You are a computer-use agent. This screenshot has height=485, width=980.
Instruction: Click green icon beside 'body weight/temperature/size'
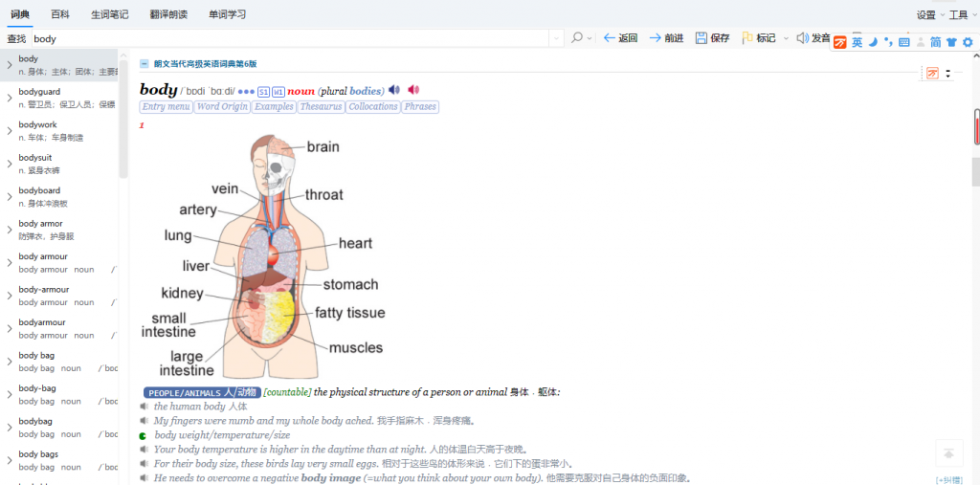144,435
